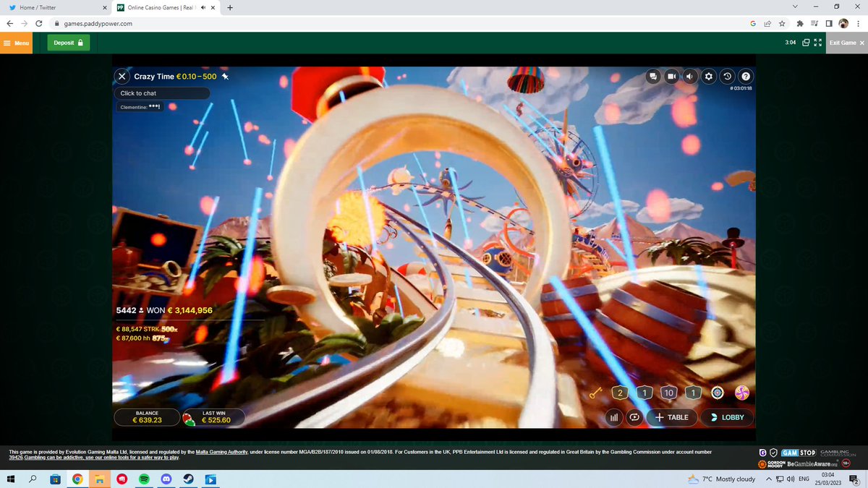Open Discord from taskbar
Viewport: 868px width, 488px height.
tap(165, 479)
